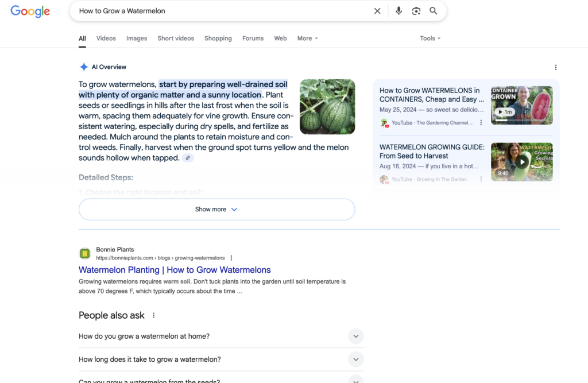Click the 'People also ask' heading

coord(111,315)
